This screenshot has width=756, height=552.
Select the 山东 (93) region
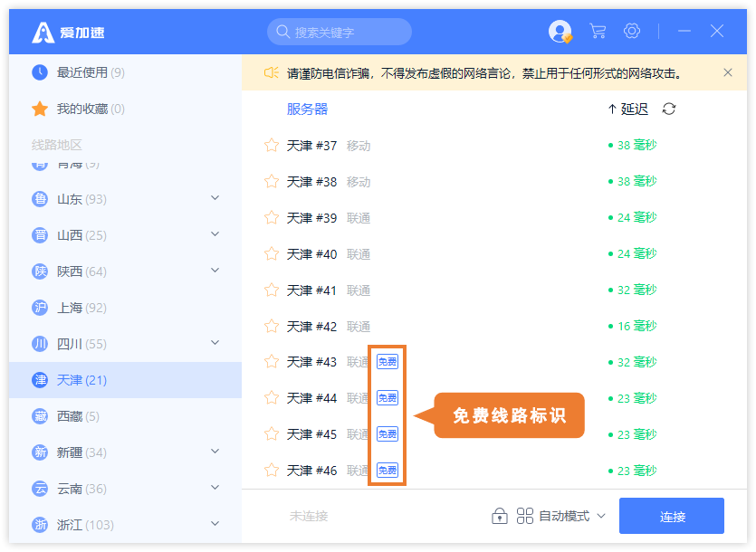click(x=125, y=199)
